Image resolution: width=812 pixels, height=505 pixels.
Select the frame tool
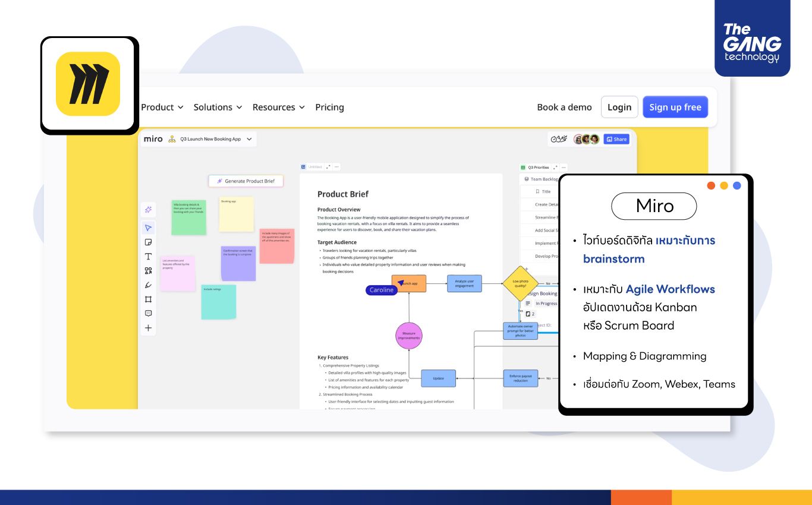point(148,299)
